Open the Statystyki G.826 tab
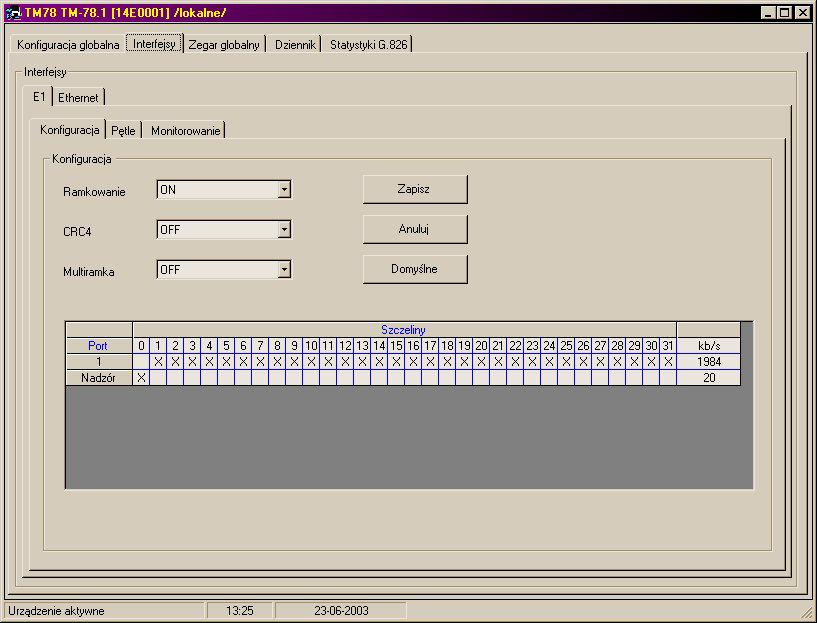 point(368,45)
